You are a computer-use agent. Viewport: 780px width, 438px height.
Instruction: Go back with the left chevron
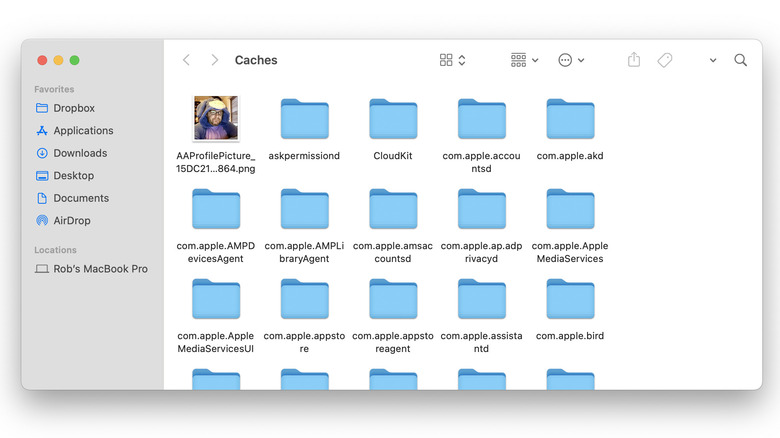[186, 60]
